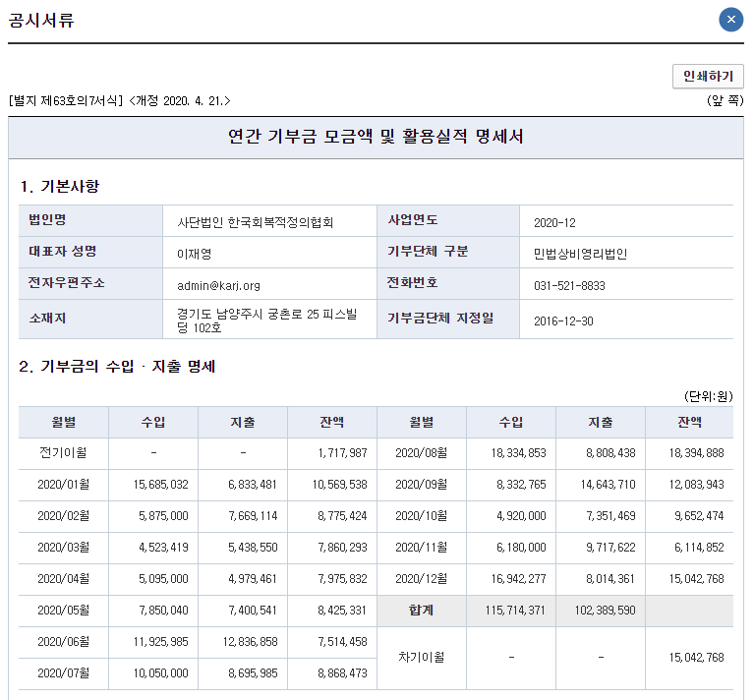Click the 차기이월 row label
The height and width of the screenshot is (700, 754).
point(422,657)
